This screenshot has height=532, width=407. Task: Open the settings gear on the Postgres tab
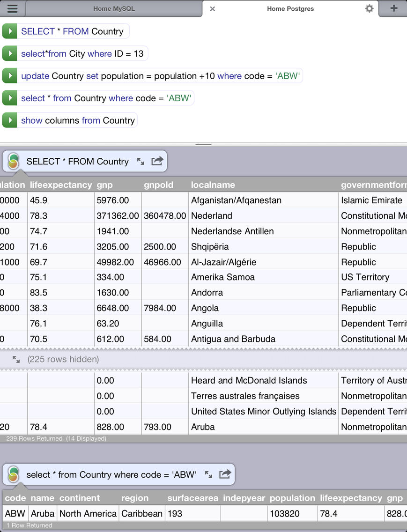point(370,8)
